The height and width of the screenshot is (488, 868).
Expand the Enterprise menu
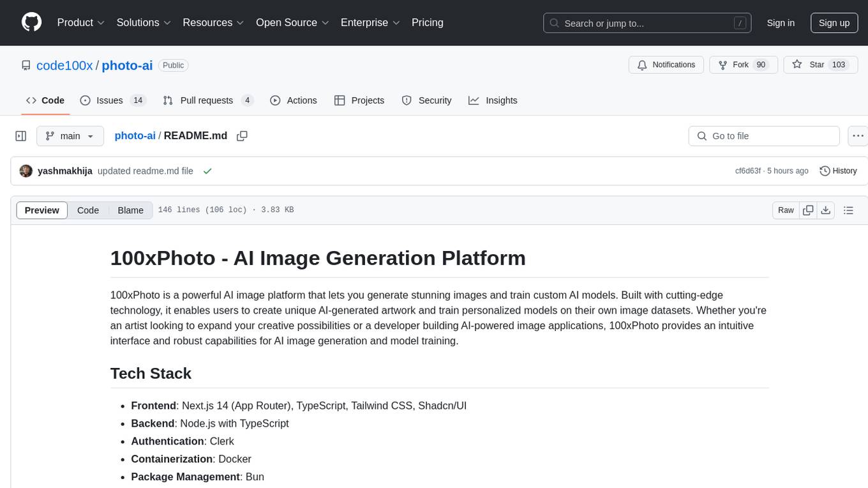(370, 22)
